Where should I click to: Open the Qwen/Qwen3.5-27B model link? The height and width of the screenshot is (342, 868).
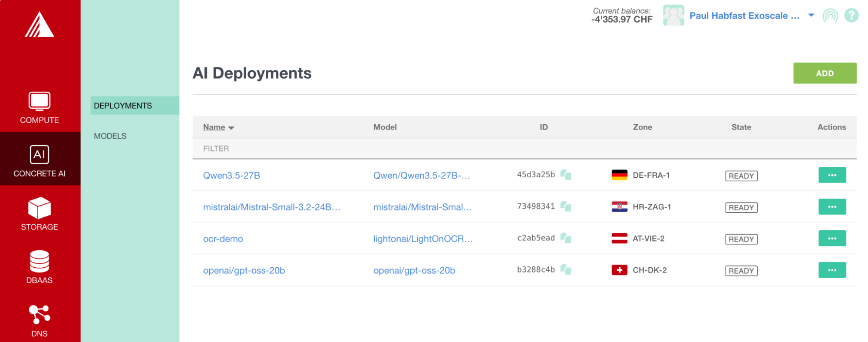tap(422, 176)
